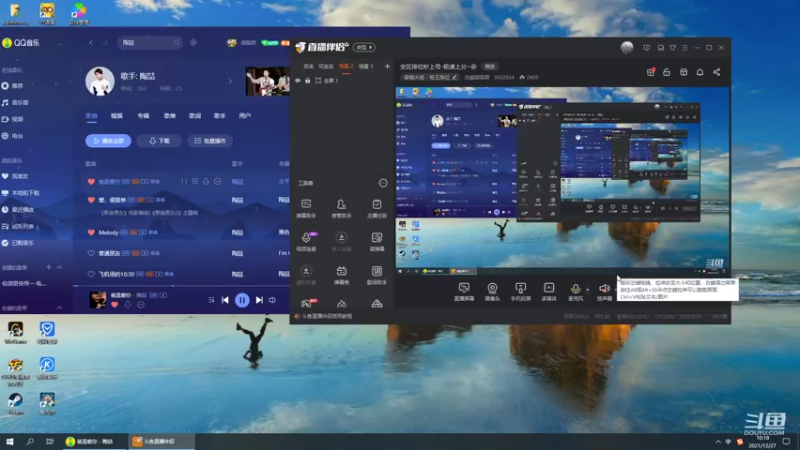Add 手机投屏 source in 直播伴侣

tap(520, 292)
